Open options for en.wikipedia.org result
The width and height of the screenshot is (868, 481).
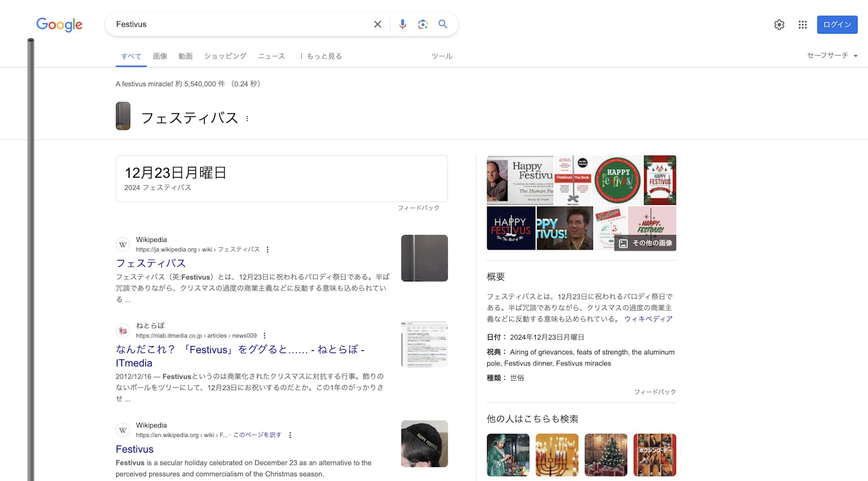coord(290,435)
